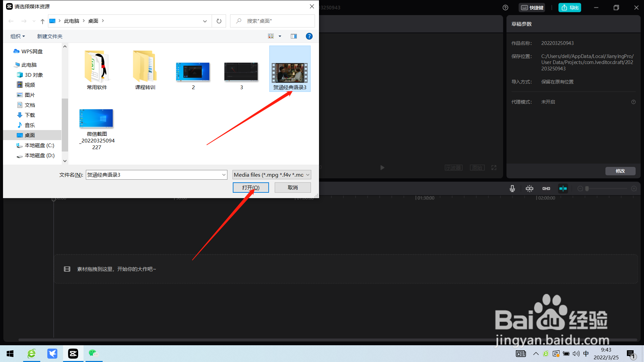Open WeChat from the taskbar
Image resolution: width=644 pixels, height=362 pixels.
pyautogui.click(x=94, y=353)
